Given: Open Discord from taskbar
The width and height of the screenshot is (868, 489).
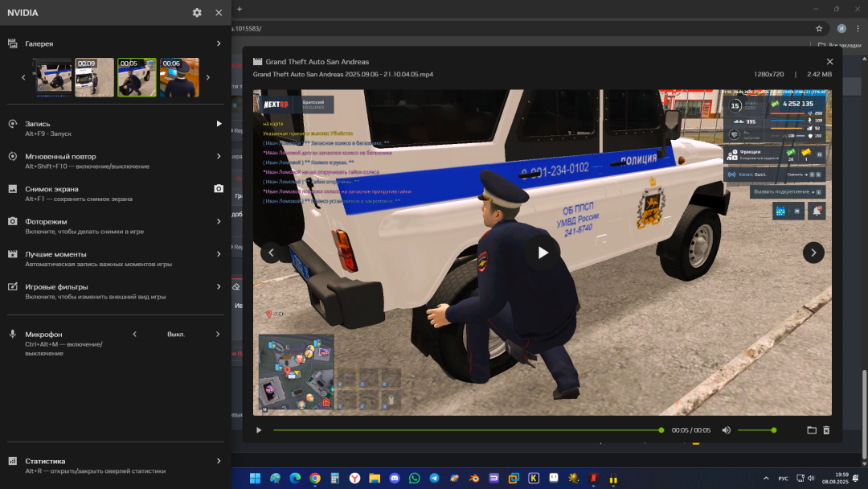Looking at the screenshot, I should coord(395,478).
